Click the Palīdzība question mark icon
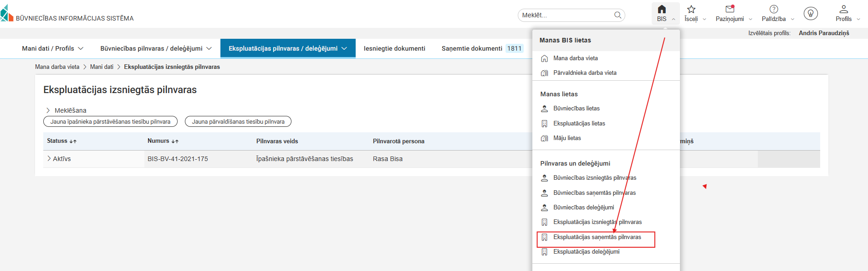This screenshot has width=868, height=271. (x=773, y=9)
